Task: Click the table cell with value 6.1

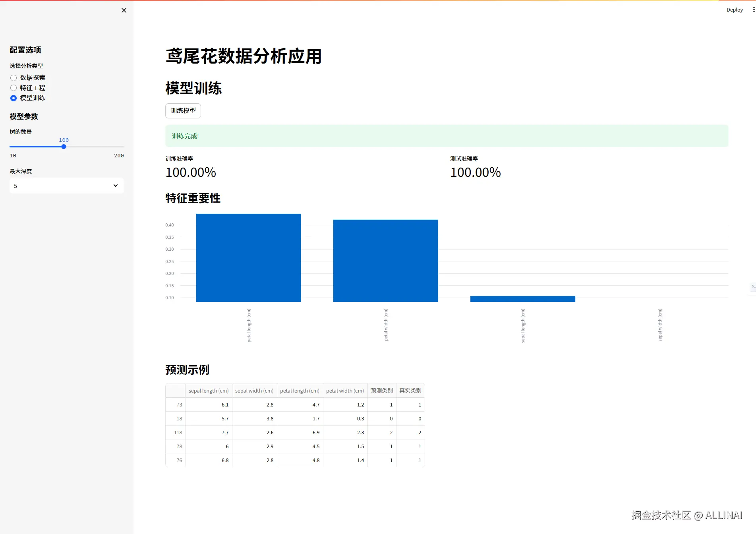Action: (x=209, y=404)
